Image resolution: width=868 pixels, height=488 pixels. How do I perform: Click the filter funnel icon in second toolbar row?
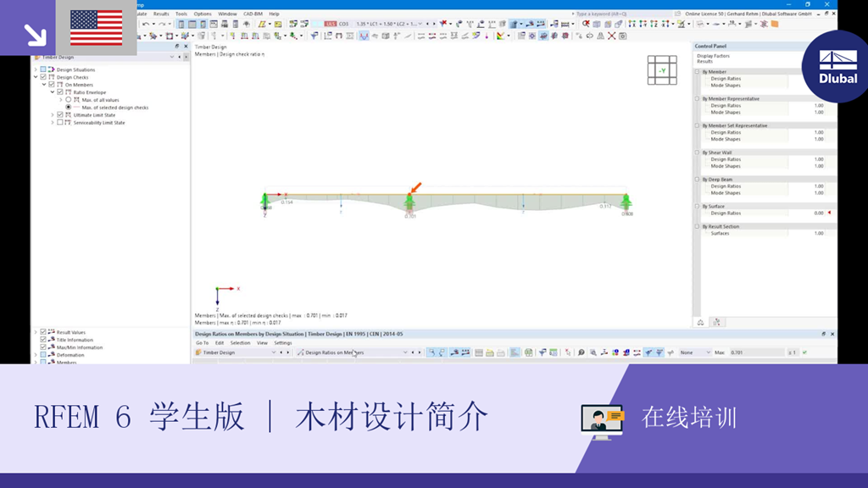tap(314, 36)
